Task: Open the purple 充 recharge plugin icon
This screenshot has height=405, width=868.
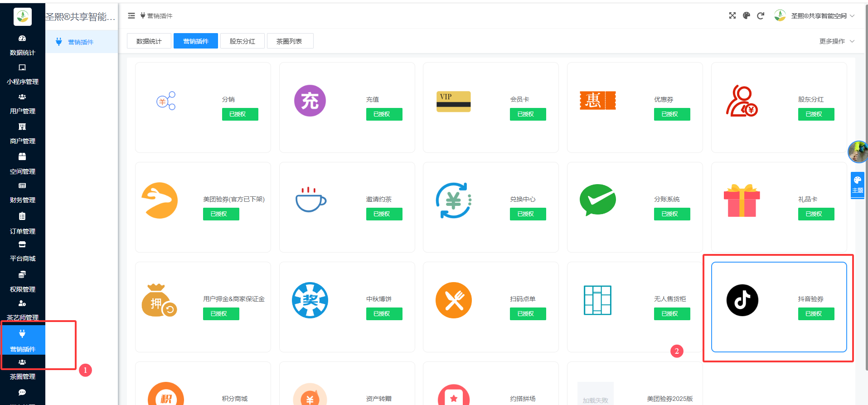Action: pos(310,101)
